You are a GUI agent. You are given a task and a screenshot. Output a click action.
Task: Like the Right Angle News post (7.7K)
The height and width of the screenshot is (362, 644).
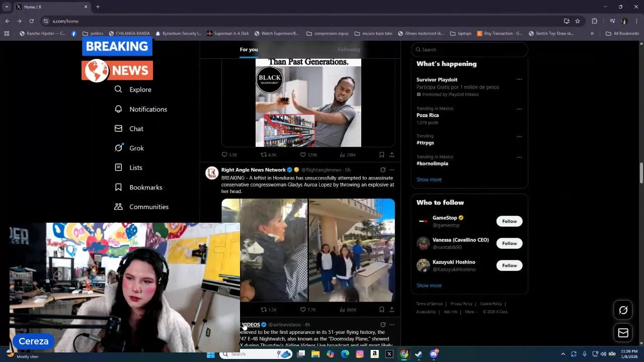(x=308, y=310)
